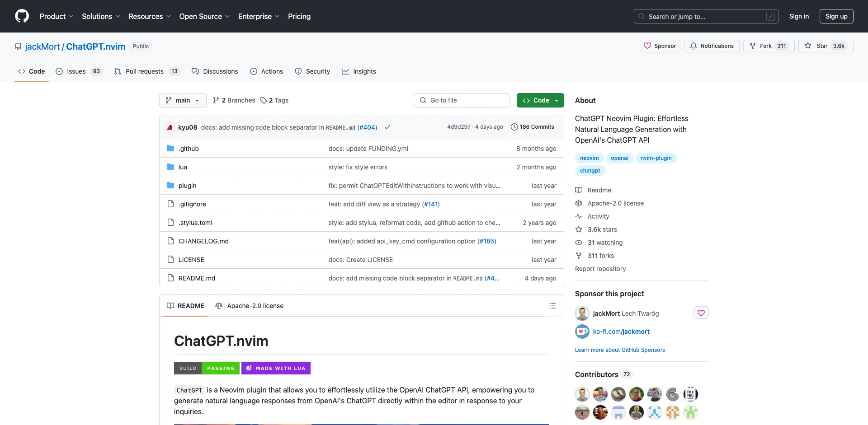Image resolution: width=868 pixels, height=425 pixels.
Task: Open the green Code dropdown button
Action: point(540,100)
